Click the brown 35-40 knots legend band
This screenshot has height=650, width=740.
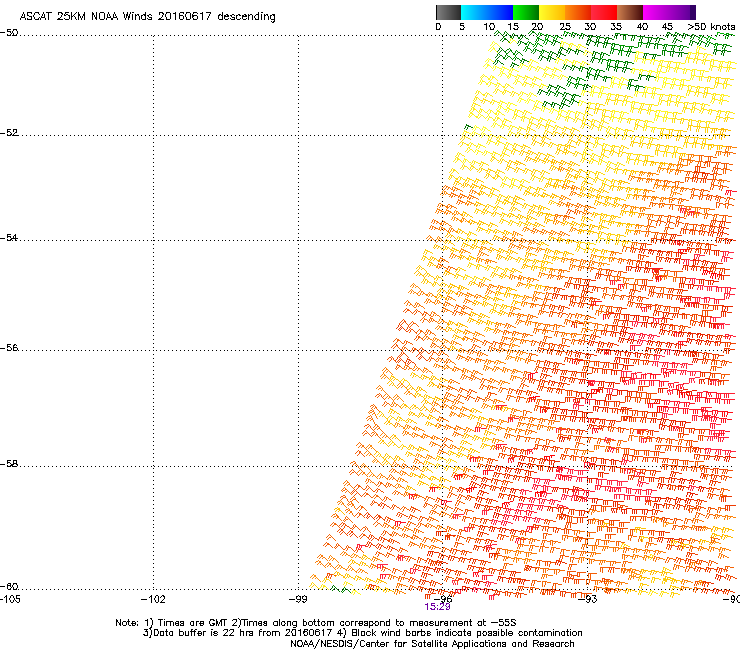630,12
